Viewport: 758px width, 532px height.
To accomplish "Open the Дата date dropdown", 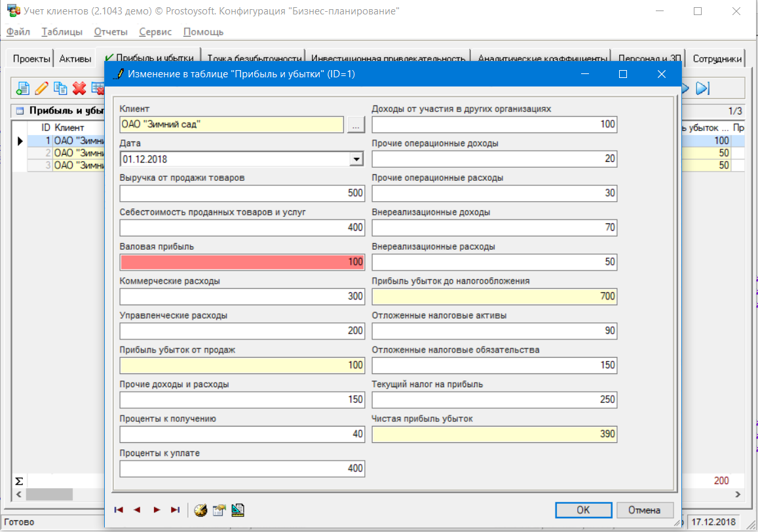I will click(x=356, y=159).
